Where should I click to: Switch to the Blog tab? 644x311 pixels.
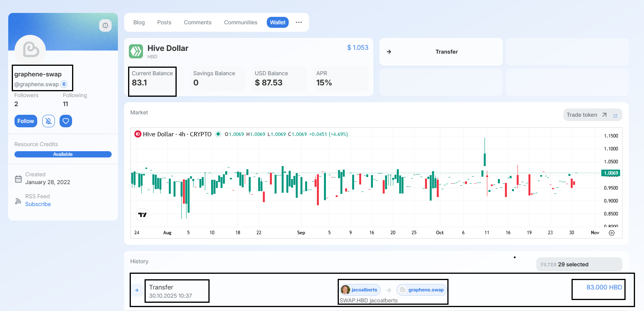click(139, 22)
